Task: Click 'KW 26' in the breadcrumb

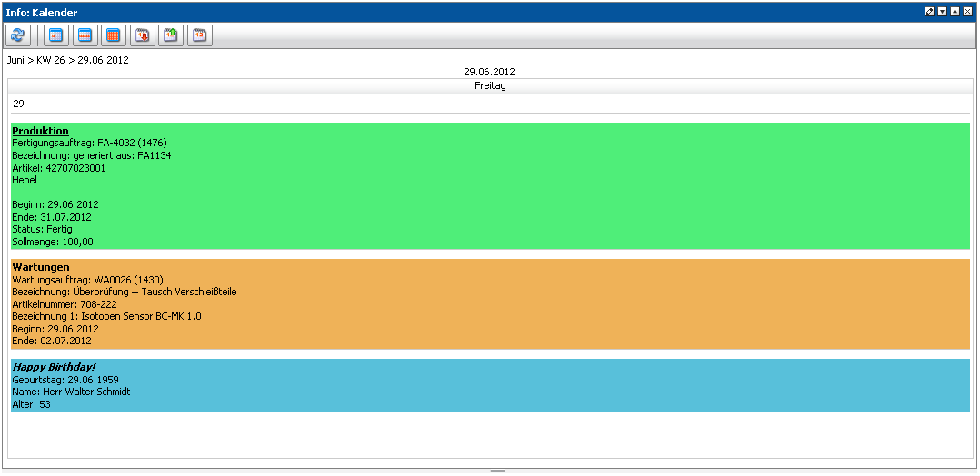Action: [x=52, y=61]
